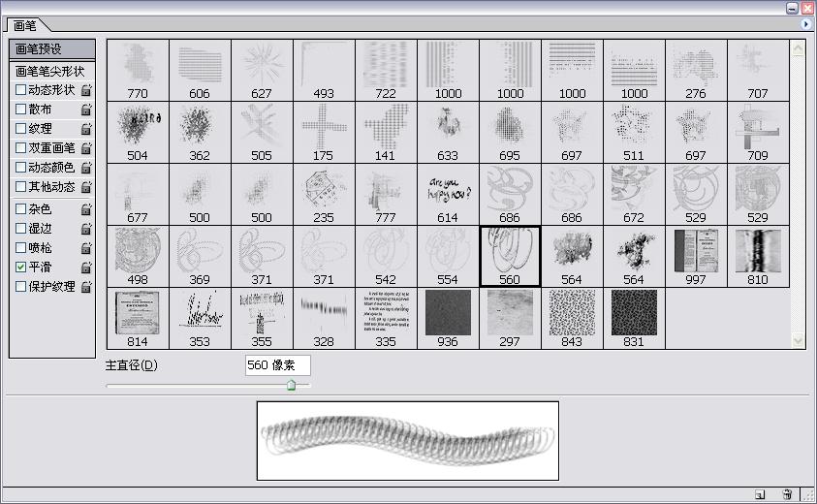This screenshot has height=504, width=817.
Task: Choose the 843 leopard pattern brush
Action: pyautogui.click(x=572, y=319)
